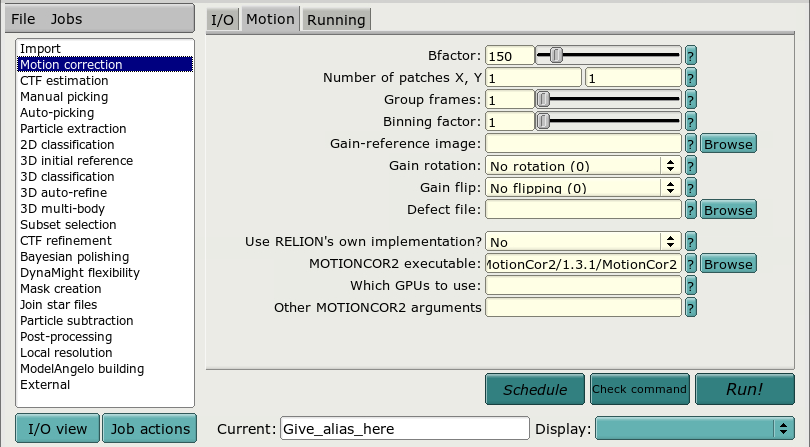Image resolution: width=810 pixels, height=447 pixels.
Task: Browse for Defect file
Action: (728, 210)
